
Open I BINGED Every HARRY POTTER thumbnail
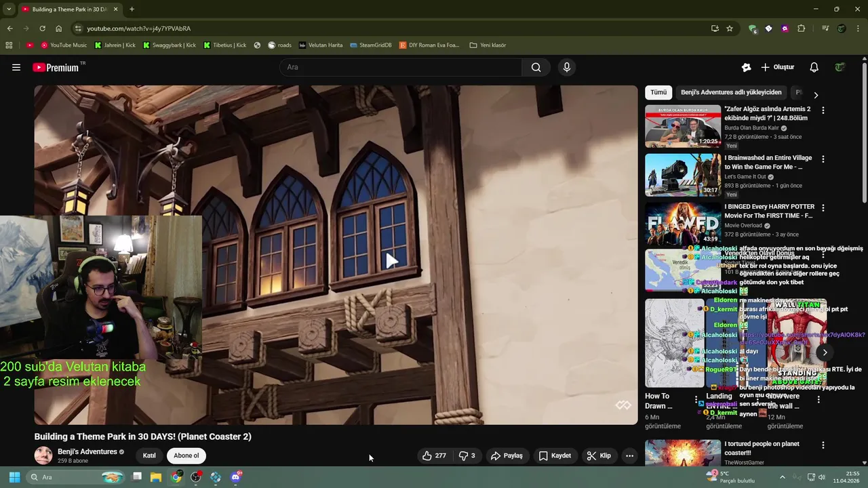pyautogui.click(x=683, y=224)
